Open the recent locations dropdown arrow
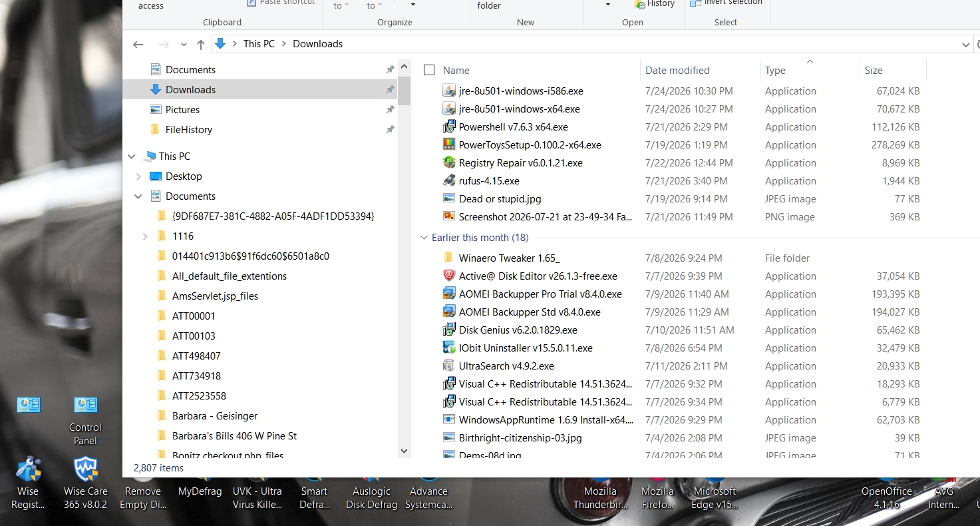Screen dimensions: 980x526 tap(184, 45)
